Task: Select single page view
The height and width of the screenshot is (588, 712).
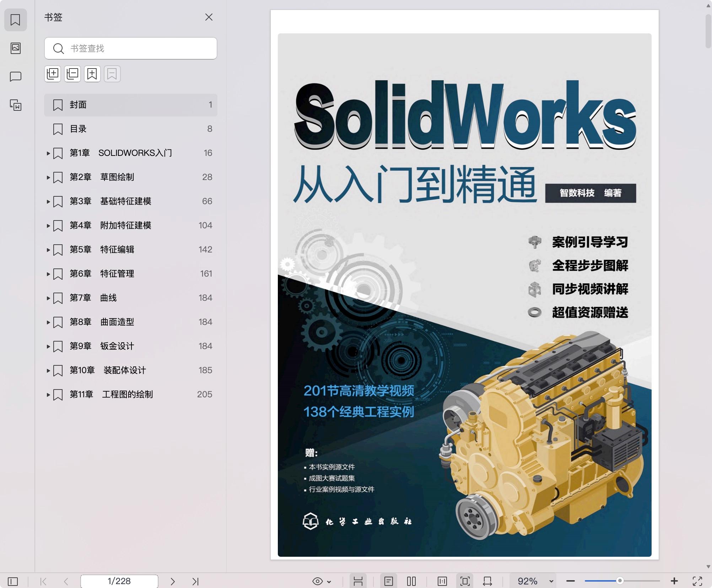Action: pyautogui.click(x=389, y=581)
